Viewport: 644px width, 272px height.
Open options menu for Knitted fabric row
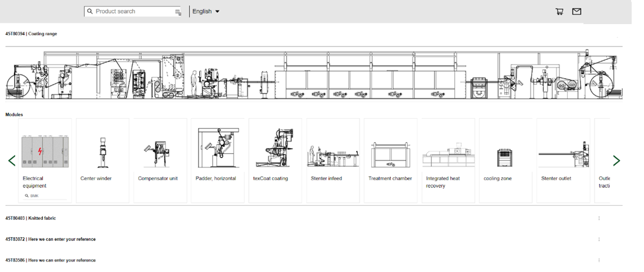(599, 218)
